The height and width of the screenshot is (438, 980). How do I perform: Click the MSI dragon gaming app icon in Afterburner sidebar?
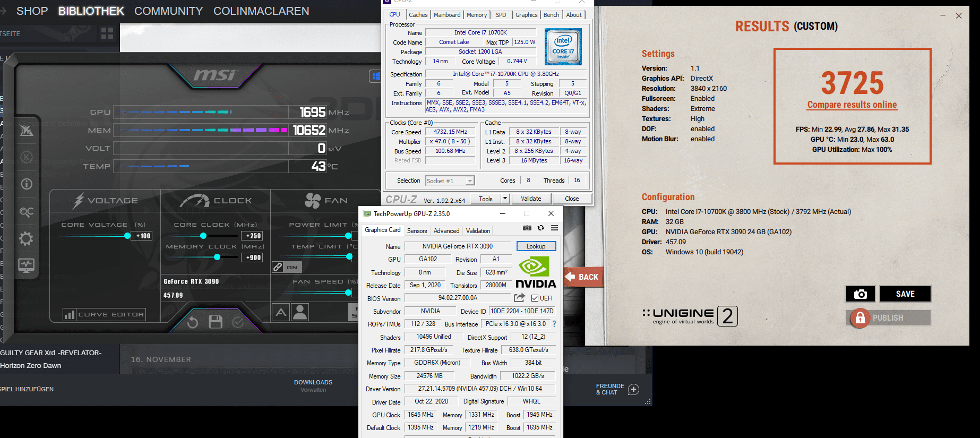27,130
